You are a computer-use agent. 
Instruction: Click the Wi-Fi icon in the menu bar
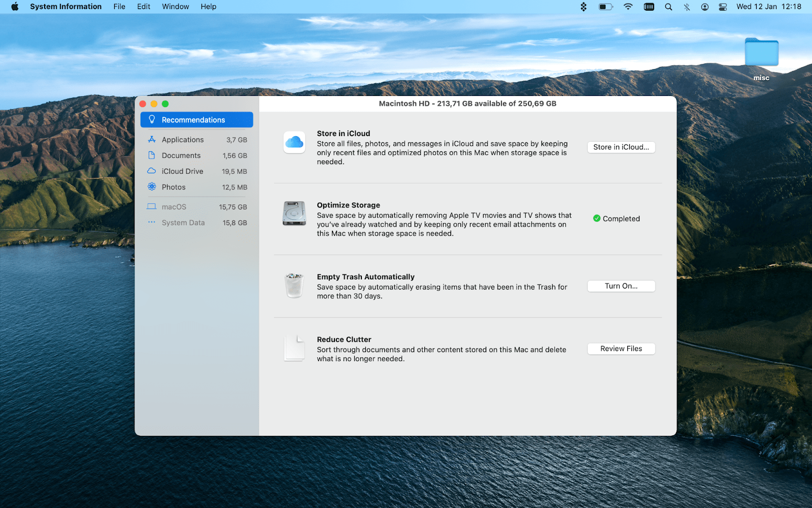click(x=628, y=7)
